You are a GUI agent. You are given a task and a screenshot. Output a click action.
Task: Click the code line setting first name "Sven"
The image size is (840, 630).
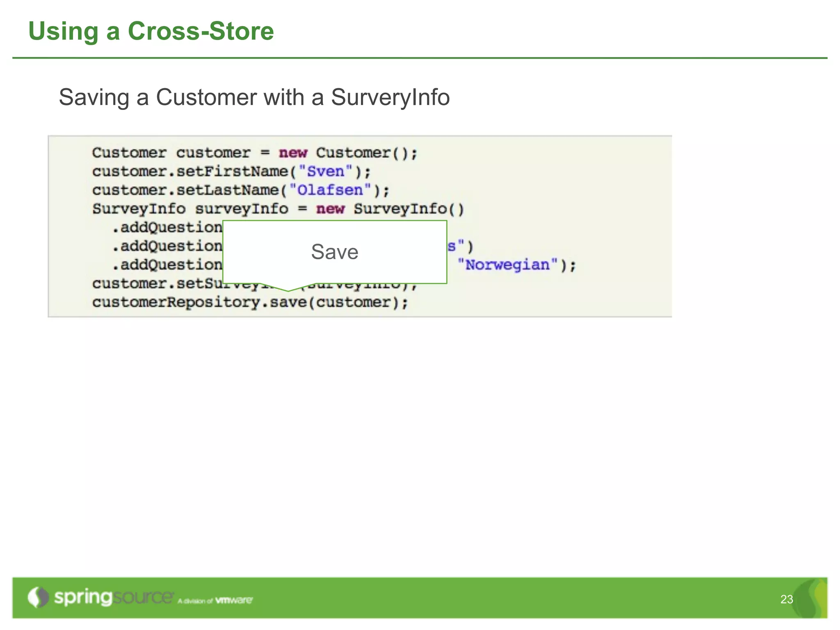231,171
